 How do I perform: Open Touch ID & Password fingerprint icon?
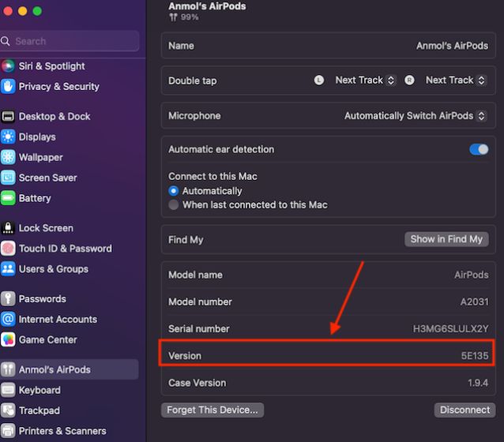[8, 249]
